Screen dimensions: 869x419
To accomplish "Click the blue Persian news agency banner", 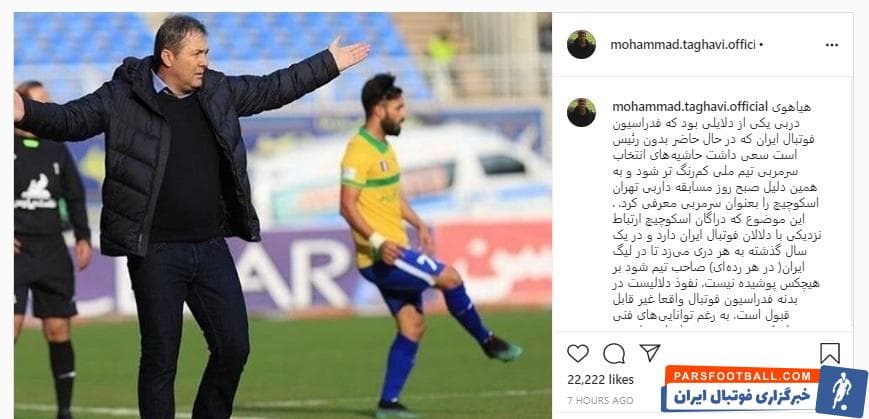I will 740,397.
